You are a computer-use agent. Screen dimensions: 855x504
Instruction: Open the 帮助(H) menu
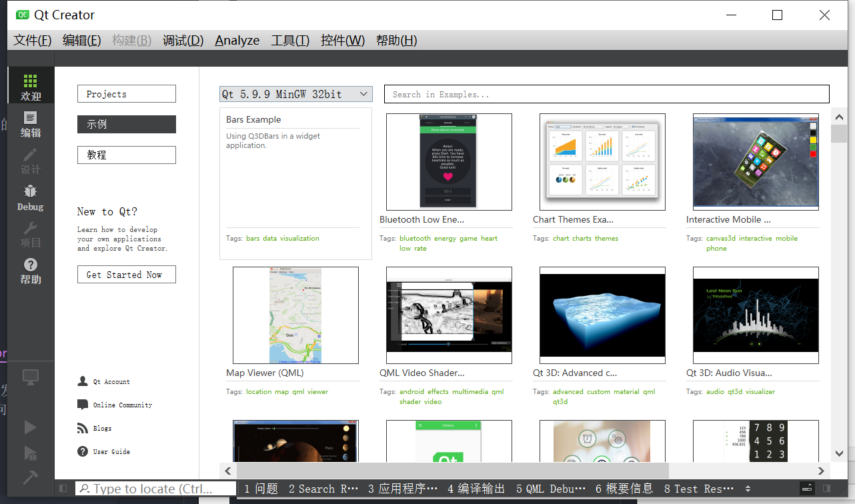397,40
